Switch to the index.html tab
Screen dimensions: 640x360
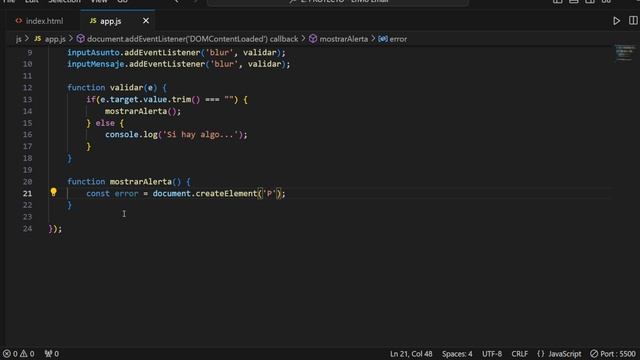point(40,21)
